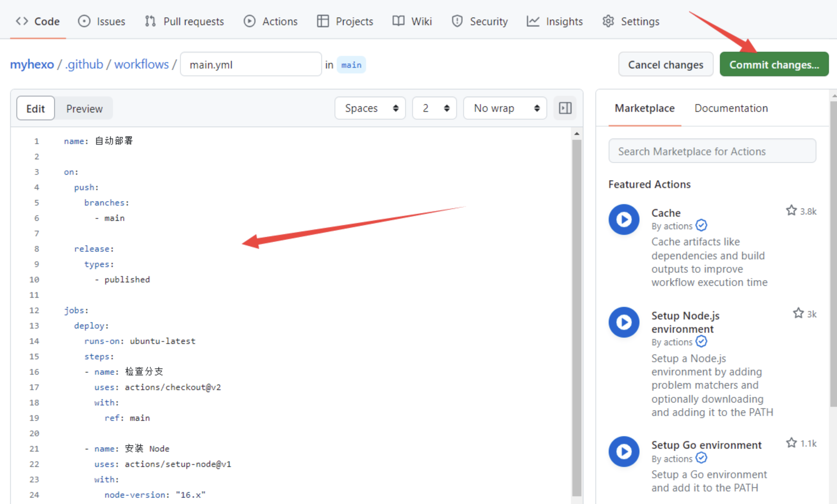Star the Setup Go environment action
Screen dimensions: 837x504
click(x=791, y=443)
